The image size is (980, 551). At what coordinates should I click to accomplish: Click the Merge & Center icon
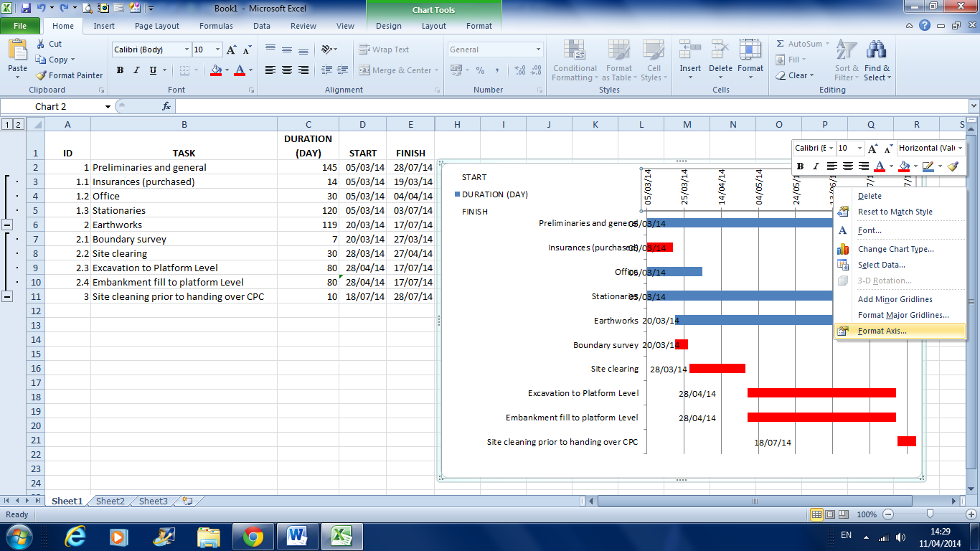point(364,70)
